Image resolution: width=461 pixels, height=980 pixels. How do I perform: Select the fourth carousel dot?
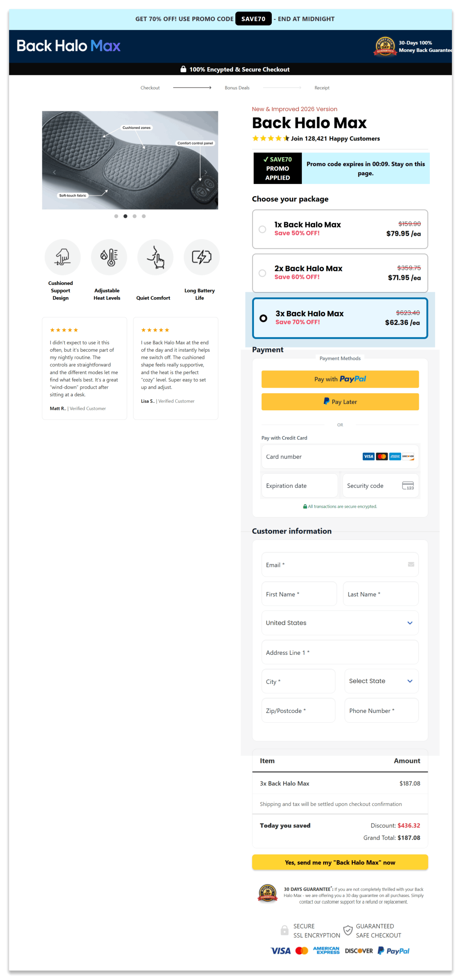tap(143, 216)
